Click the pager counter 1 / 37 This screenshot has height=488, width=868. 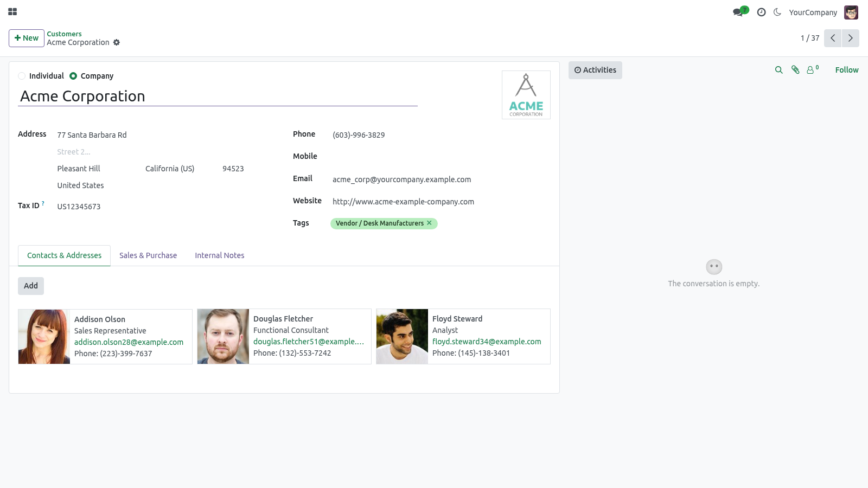coord(810,38)
